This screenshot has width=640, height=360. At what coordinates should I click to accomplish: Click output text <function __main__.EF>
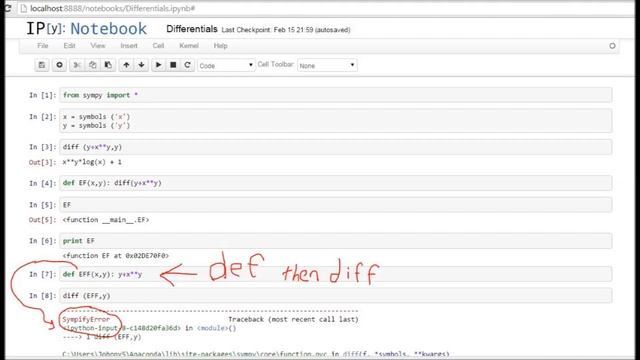point(106,220)
